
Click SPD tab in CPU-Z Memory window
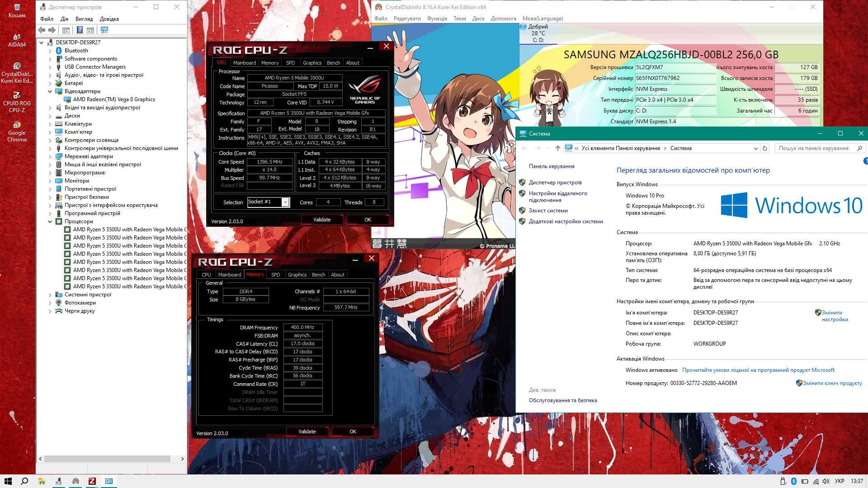275,275
